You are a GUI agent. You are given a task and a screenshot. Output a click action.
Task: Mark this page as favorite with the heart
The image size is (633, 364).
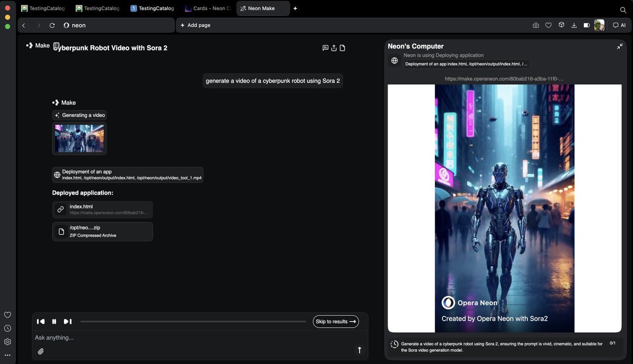547,25
